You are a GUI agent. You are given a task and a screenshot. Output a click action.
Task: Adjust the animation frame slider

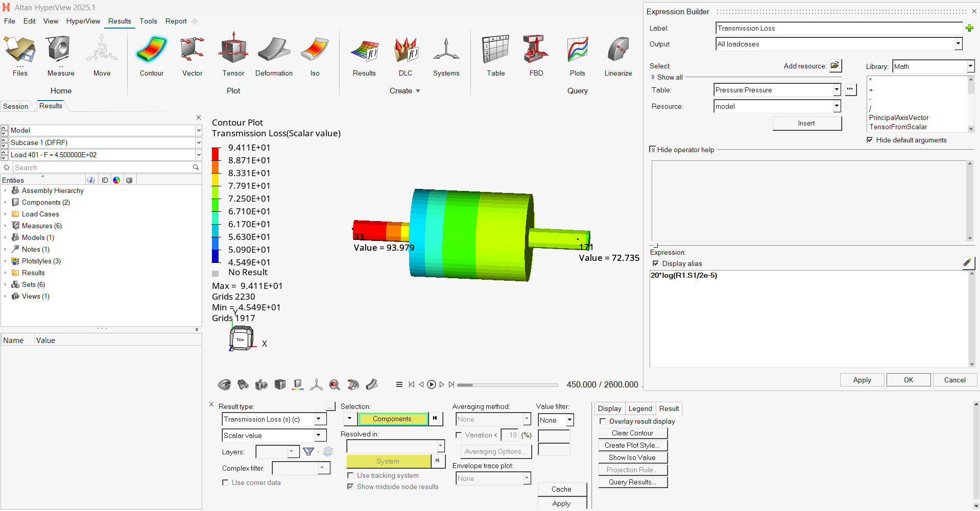[508, 385]
